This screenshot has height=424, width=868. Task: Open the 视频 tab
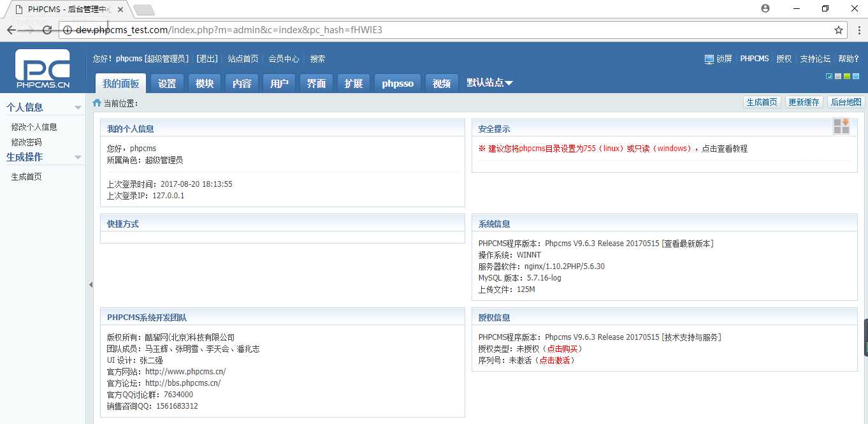point(442,84)
